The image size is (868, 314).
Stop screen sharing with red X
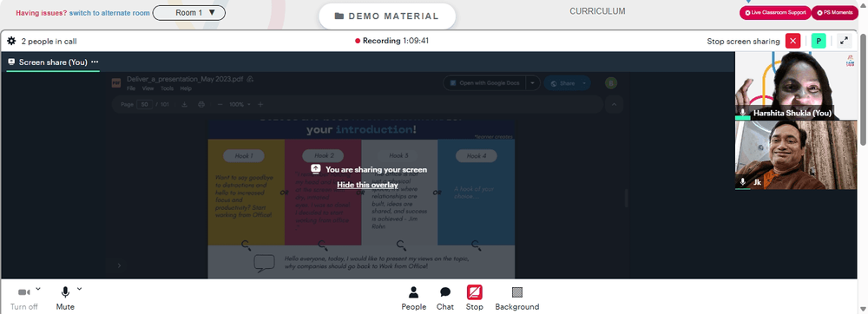[792, 41]
